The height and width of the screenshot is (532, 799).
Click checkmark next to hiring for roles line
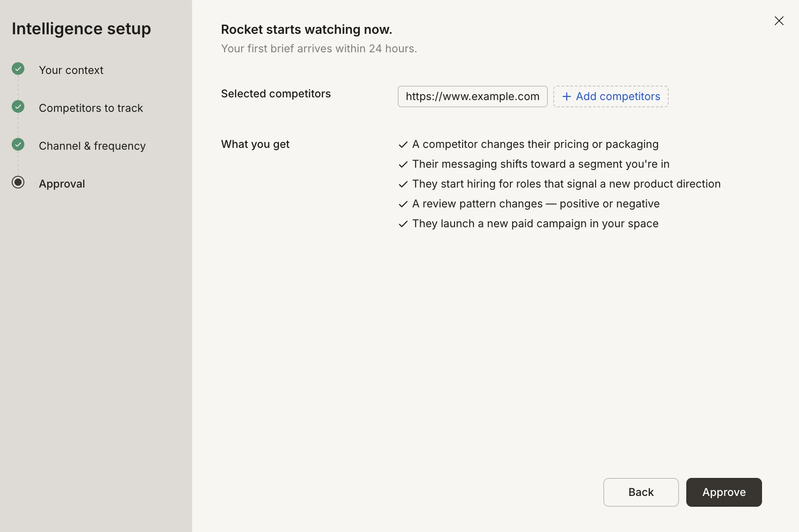[403, 184]
